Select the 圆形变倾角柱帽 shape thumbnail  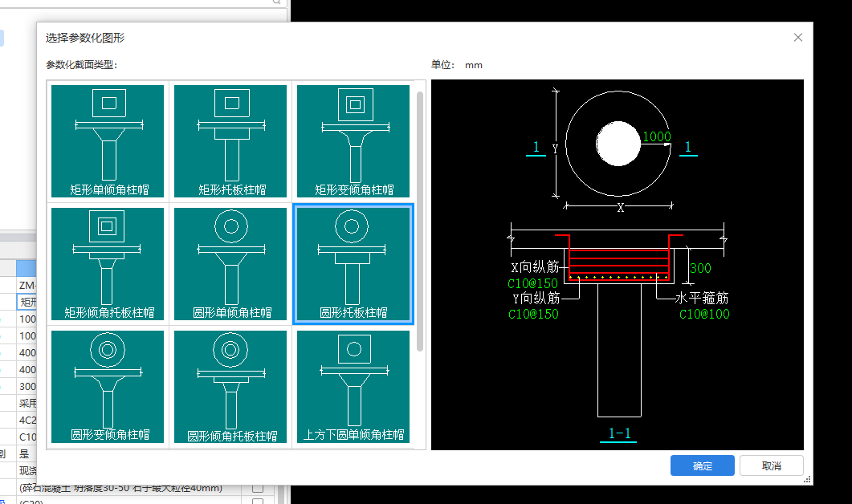(108, 387)
